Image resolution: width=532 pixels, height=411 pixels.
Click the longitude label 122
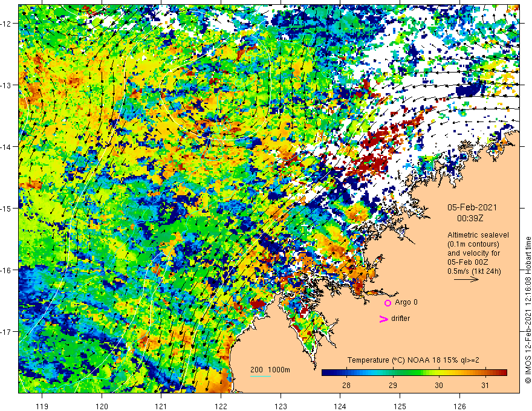221,406
